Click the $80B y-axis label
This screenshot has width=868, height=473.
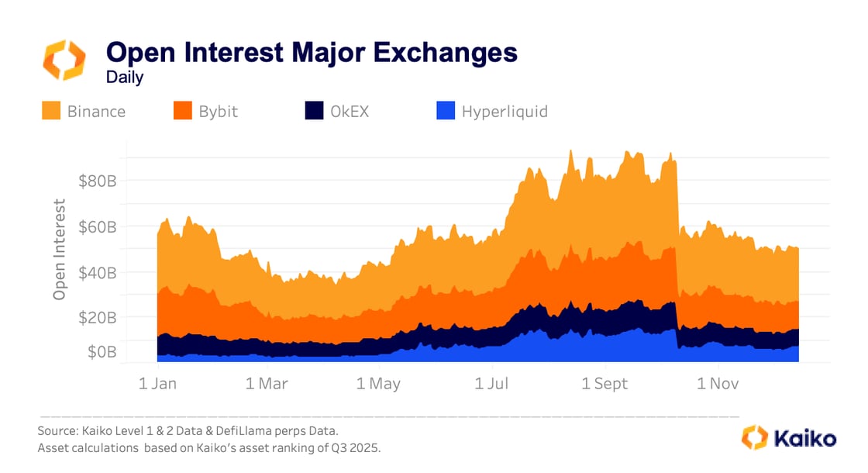tap(98, 181)
